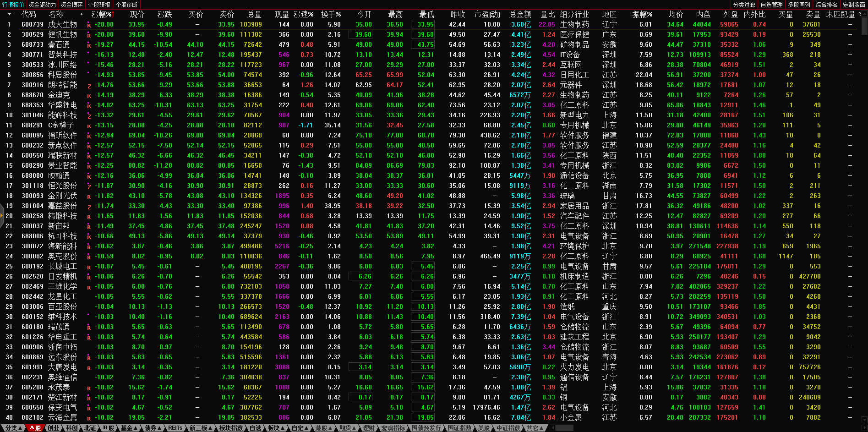The width and height of the screenshot is (868, 432).
Task: Click the left scroll arrow after bottom tabs
Action: pyautogui.click(x=552, y=428)
